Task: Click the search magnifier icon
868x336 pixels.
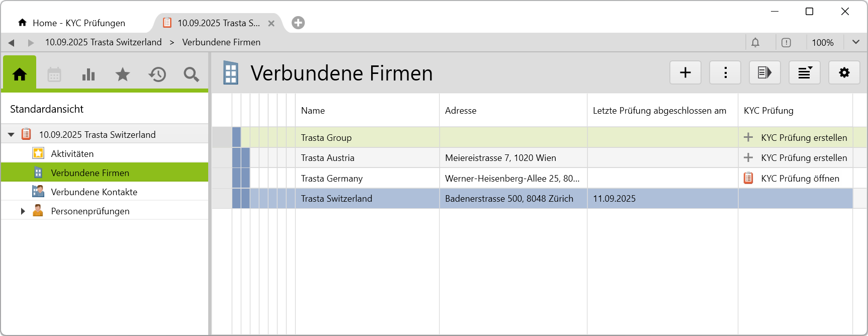Action: point(191,74)
